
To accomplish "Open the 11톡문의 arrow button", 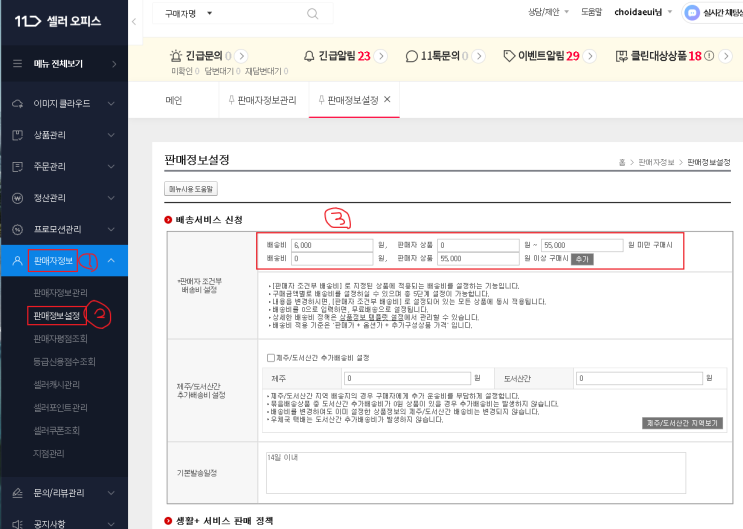I will click(x=479, y=56).
